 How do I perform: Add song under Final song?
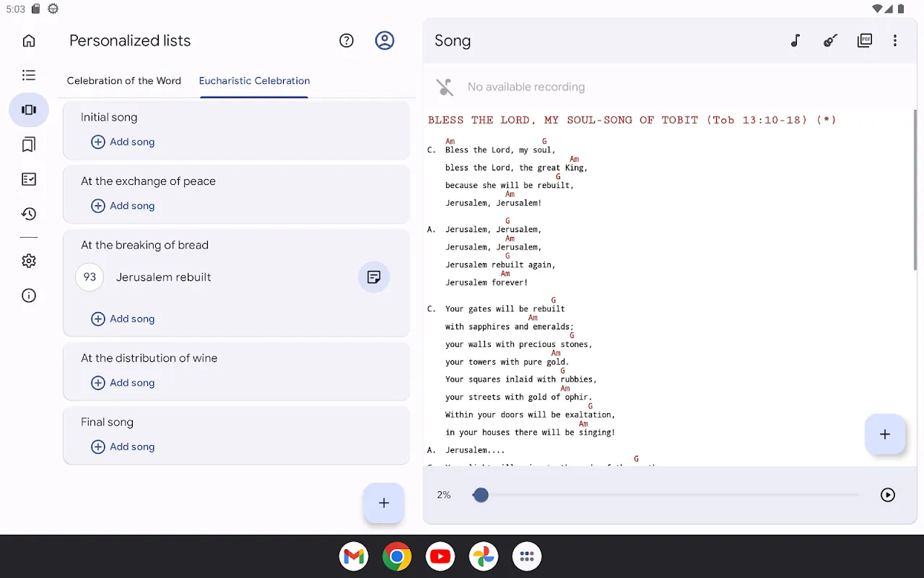point(123,447)
